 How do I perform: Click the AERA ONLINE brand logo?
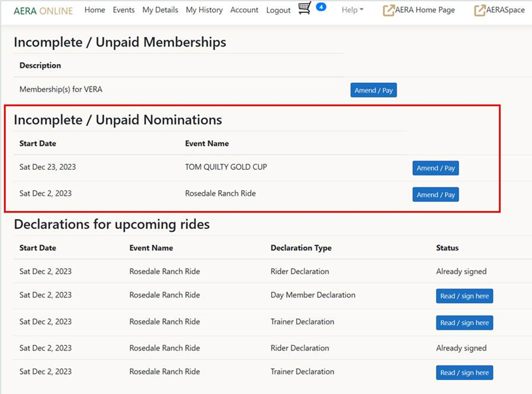click(43, 10)
